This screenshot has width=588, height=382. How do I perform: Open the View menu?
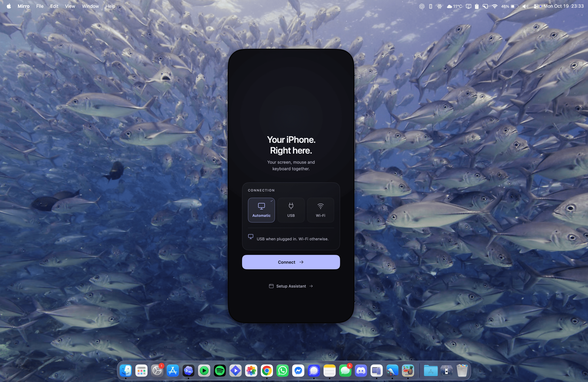coord(70,6)
